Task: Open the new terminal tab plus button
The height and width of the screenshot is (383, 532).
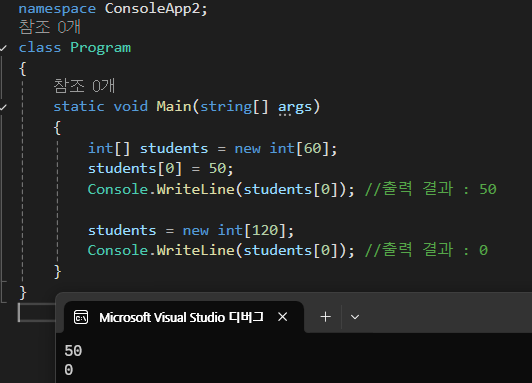Action: 325,317
